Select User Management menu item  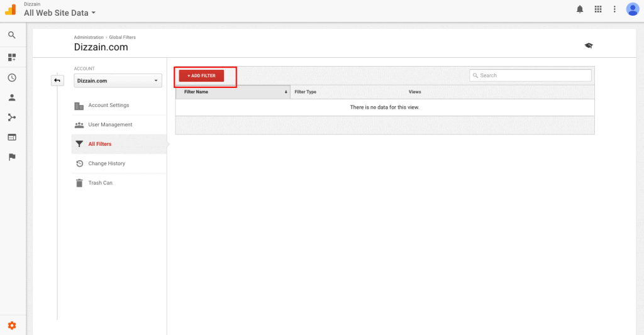tap(110, 124)
